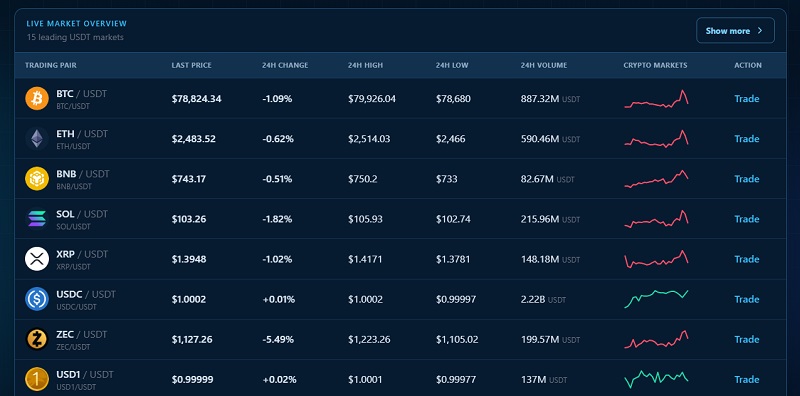The width and height of the screenshot is (800, 396).
Task: Click the Solana SOL coin icon
Action: (x=37, y=219)
